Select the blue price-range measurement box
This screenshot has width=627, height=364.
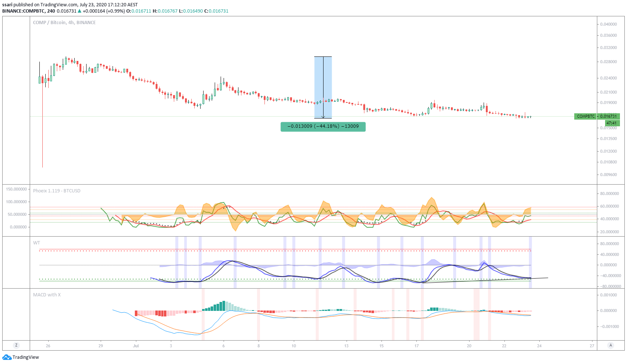[x=323, y=88]
